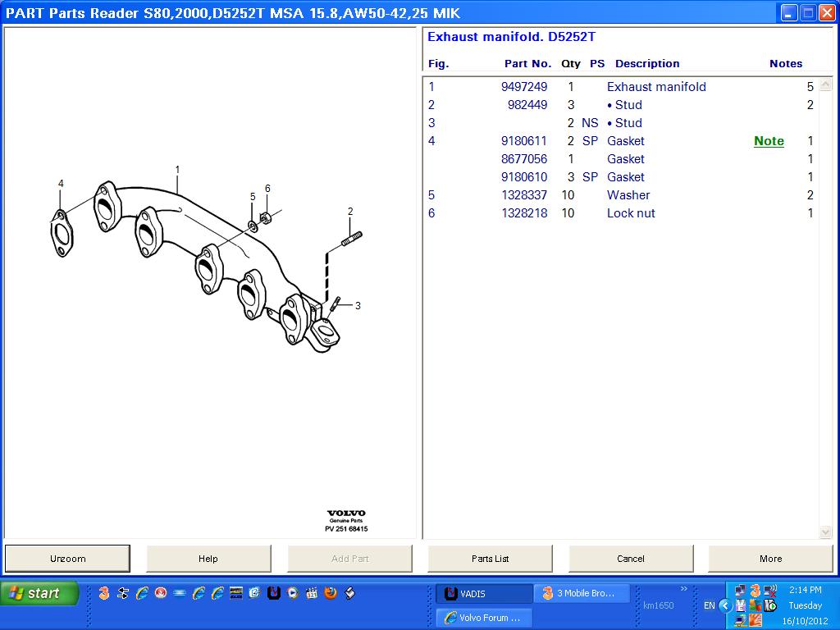Screen dimensions: 840x630
Task: Open the Start menu
Action: 38,593
